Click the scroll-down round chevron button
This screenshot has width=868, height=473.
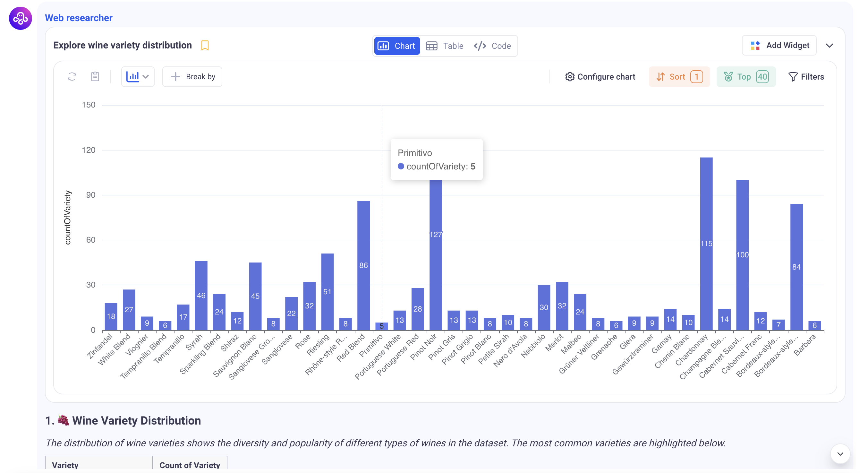840,453
